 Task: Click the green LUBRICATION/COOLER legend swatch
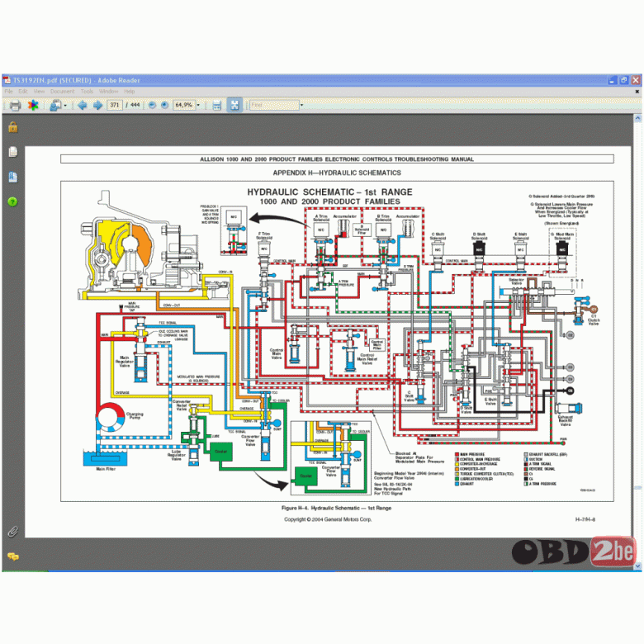pyautogui.click(x=457, y=479)
